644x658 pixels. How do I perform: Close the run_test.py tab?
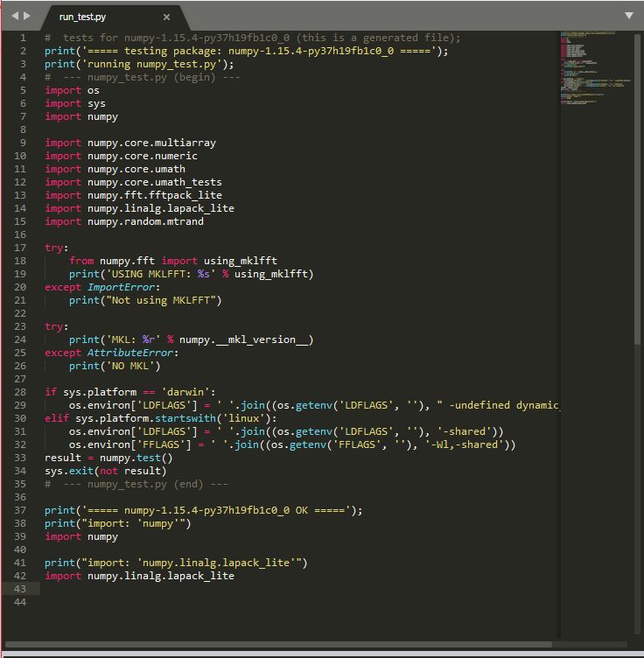coord(166,17)
